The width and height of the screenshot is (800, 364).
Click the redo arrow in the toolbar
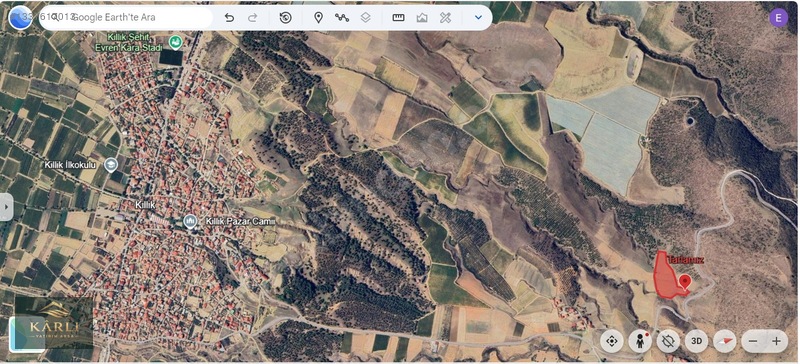pos(253,18)
